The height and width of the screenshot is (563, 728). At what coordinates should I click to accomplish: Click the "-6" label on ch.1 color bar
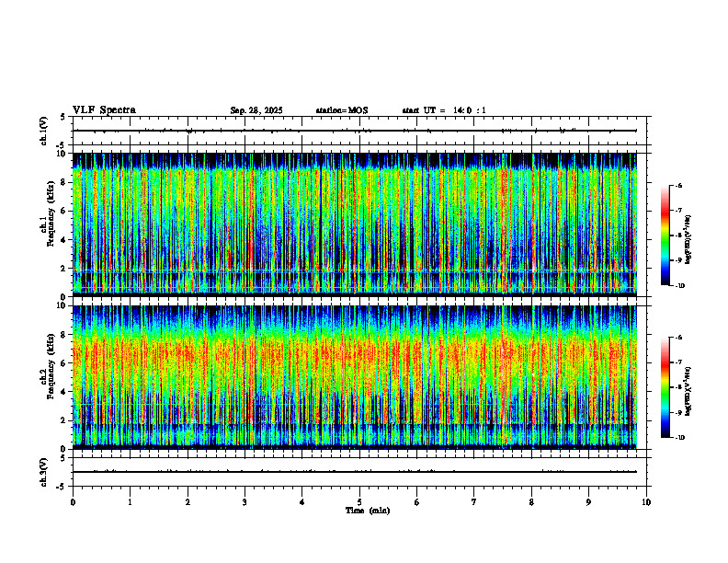(x=678, y=185)
